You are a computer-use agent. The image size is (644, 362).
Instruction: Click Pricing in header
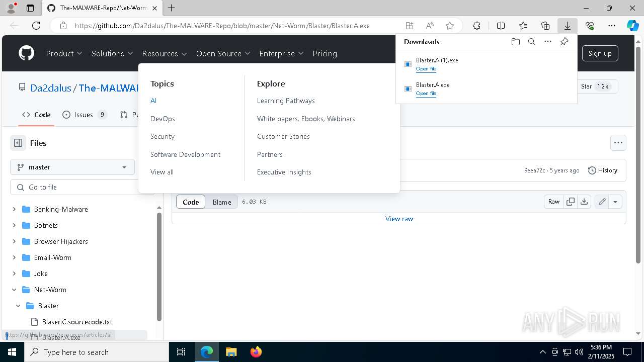tap(325, 53)
